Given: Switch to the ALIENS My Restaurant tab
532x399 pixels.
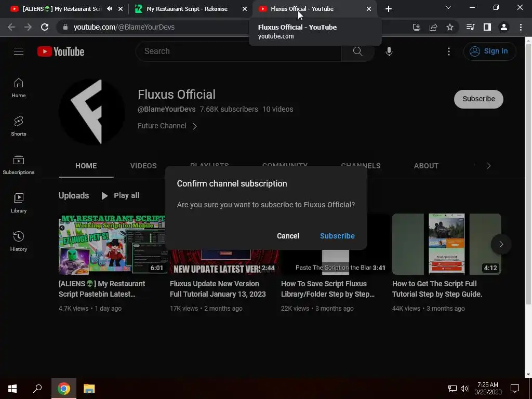Looking at the screenshot, I should coord(62,9).
